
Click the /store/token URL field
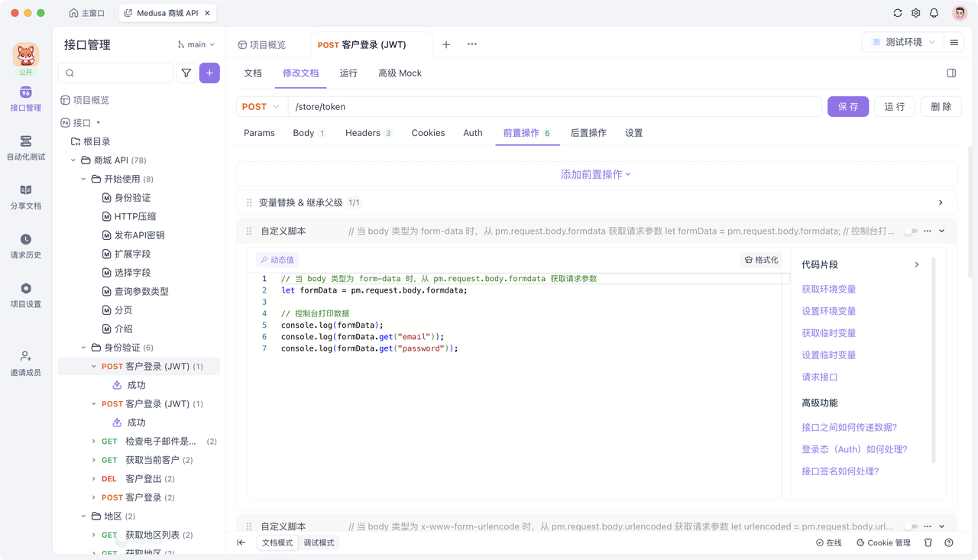point(555,107)
